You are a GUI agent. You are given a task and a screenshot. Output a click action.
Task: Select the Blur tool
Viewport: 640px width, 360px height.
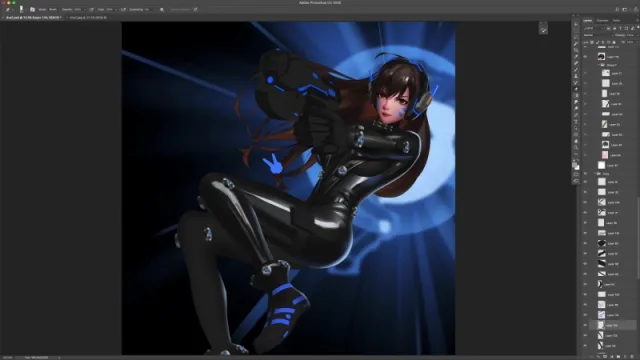576,102
